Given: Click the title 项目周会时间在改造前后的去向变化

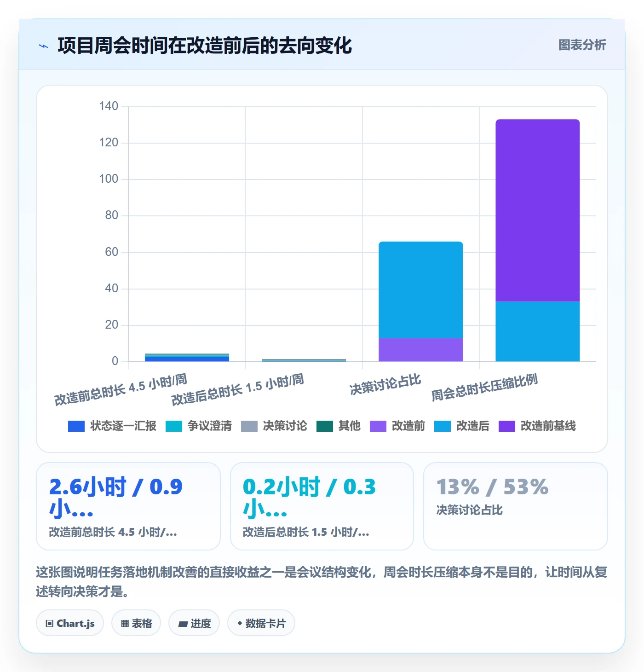Looking at the screenshot, I should (x=205, y=46).
